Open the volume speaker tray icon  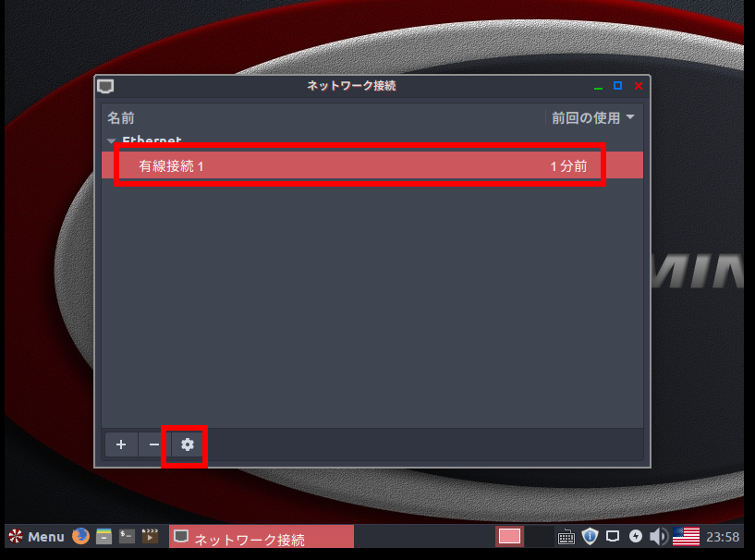point(658,536)
